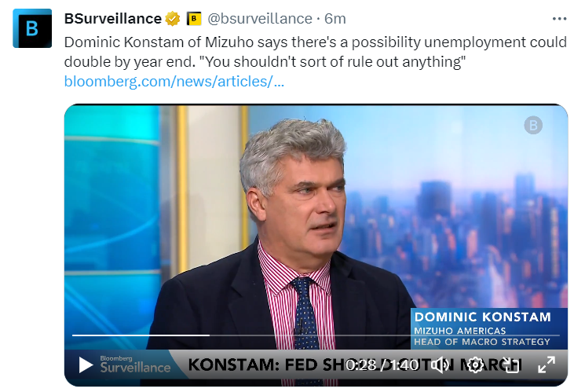Click the Bloomberg Surveillance logo in video
This screenshot has width=574, height=392.
coord(134,364)
